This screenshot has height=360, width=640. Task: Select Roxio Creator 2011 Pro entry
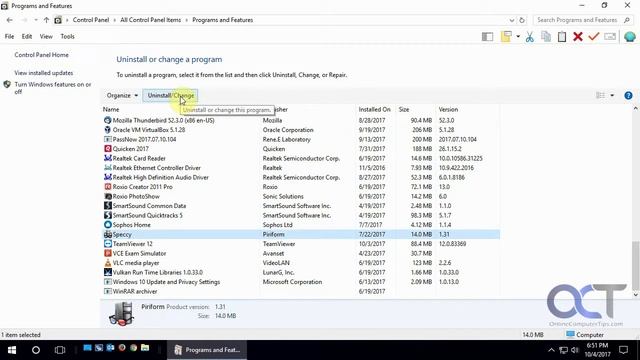(x=301, y=187)
